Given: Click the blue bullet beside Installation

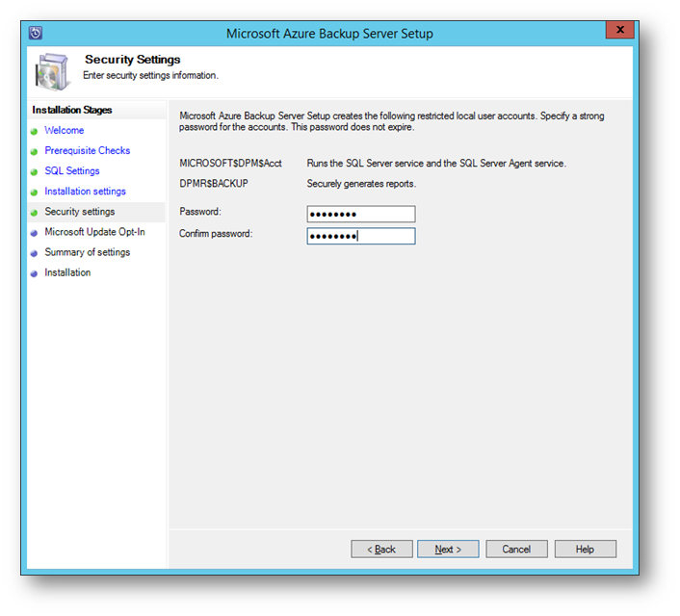Looking at the screenshot, I should [x=35, y=274].
